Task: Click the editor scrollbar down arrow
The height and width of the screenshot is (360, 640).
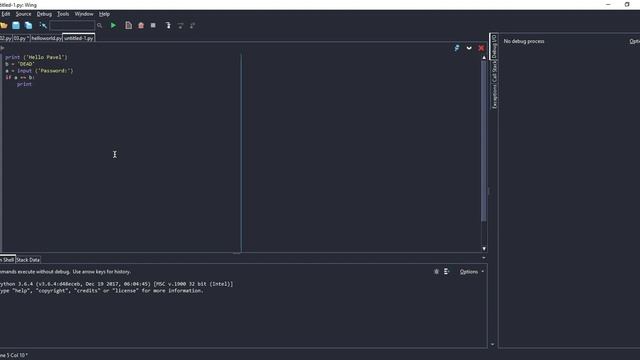Action: click(484, 249)
